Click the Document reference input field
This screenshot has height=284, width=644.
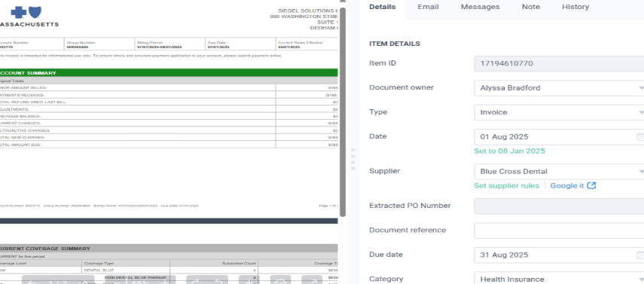pos(559,231)
